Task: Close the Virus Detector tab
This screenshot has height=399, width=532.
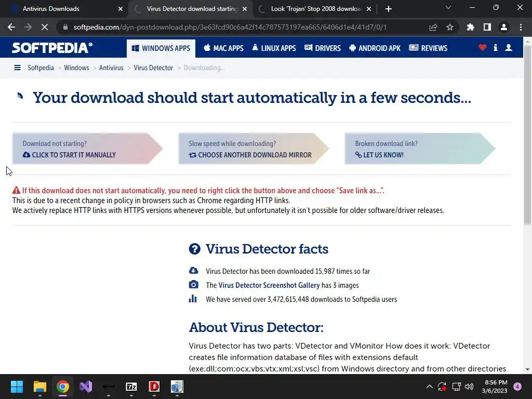Action: pyautogui.click(x=245, y=9)
